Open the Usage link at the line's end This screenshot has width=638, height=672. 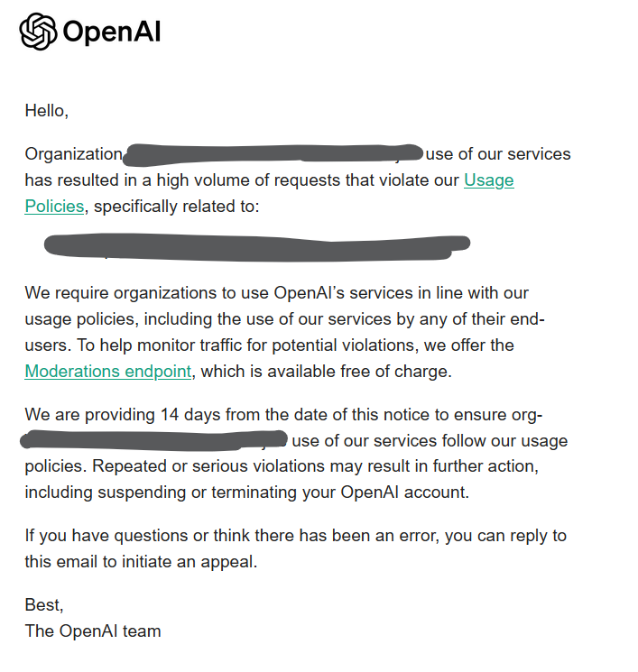pos(489,180)
